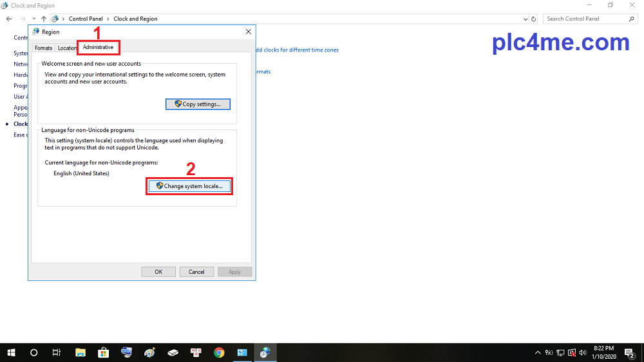The image size is (644, 362).
Task: Open the Windows Start menu
Action: 11,352
